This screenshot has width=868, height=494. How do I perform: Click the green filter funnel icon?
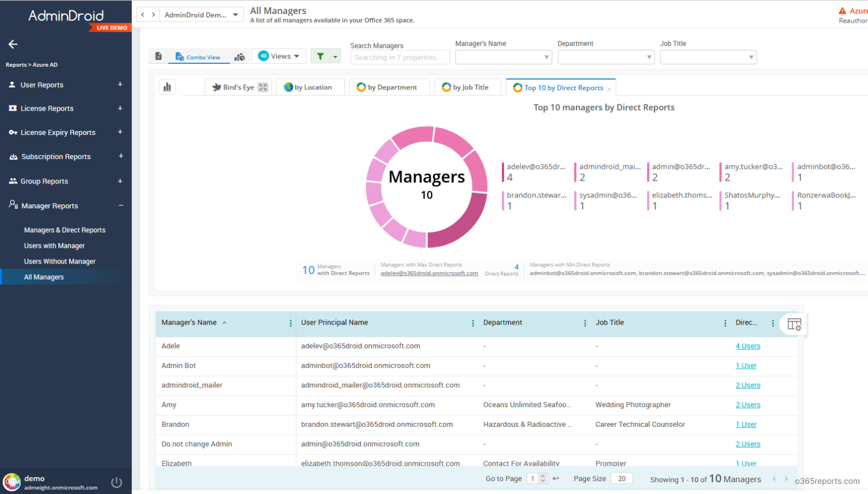320,56
